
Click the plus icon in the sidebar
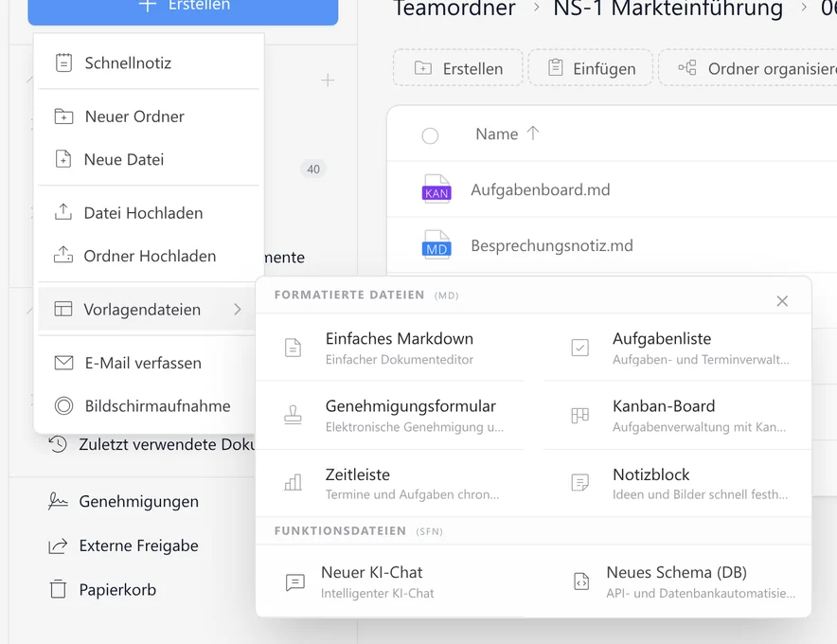click(x=328, y=80)
